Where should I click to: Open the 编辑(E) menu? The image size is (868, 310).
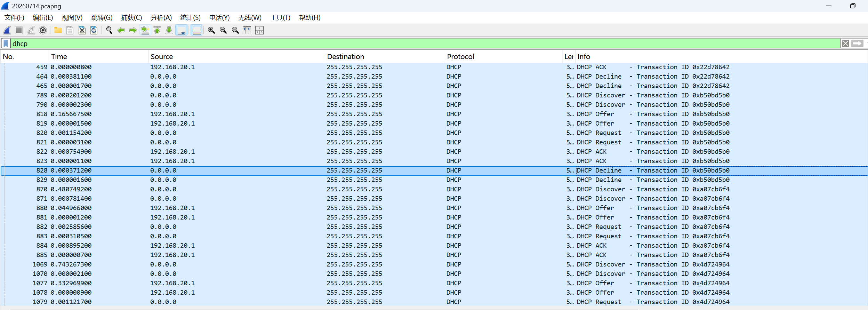43,18
